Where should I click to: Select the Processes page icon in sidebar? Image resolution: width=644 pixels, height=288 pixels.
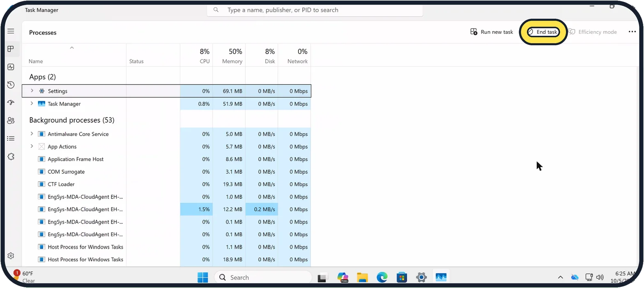click(11, 49)
